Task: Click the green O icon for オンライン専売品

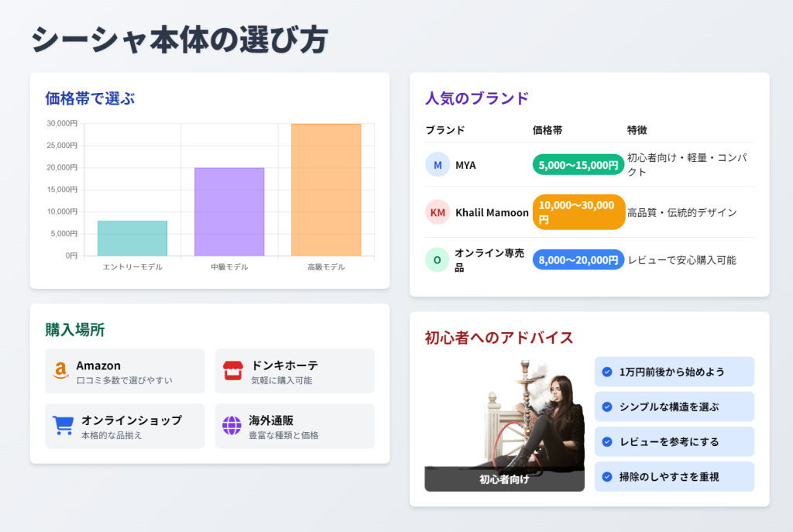Action: pyautogui.click(x=438, y=259)
